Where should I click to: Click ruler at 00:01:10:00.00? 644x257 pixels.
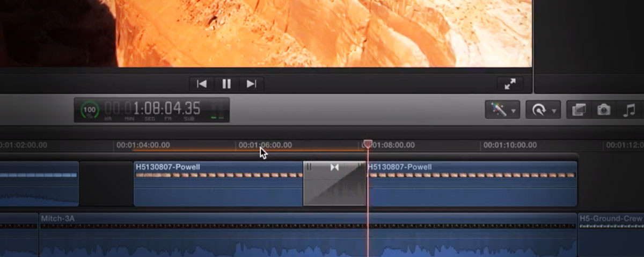coord(510,145)
